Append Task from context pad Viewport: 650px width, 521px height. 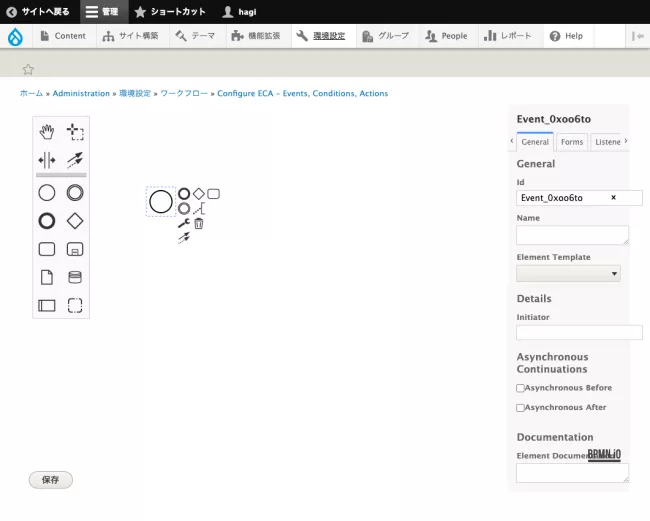click(x=213, y=194)
